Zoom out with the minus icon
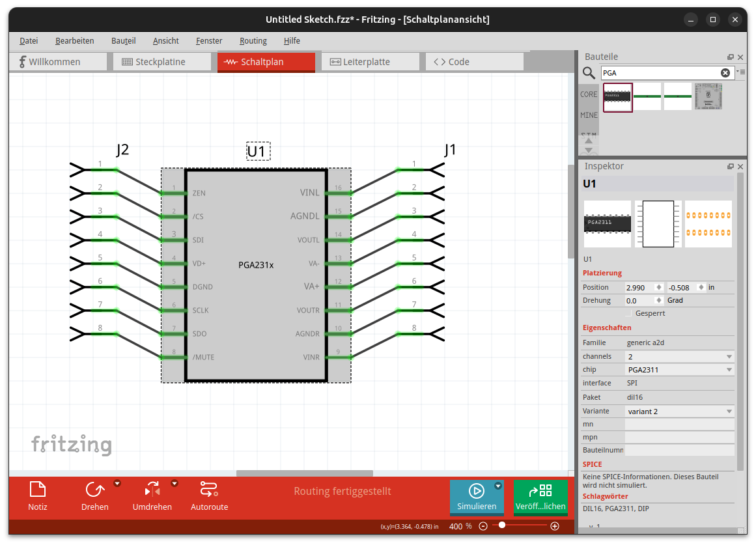756x545 pixels. tap(483, 526)
